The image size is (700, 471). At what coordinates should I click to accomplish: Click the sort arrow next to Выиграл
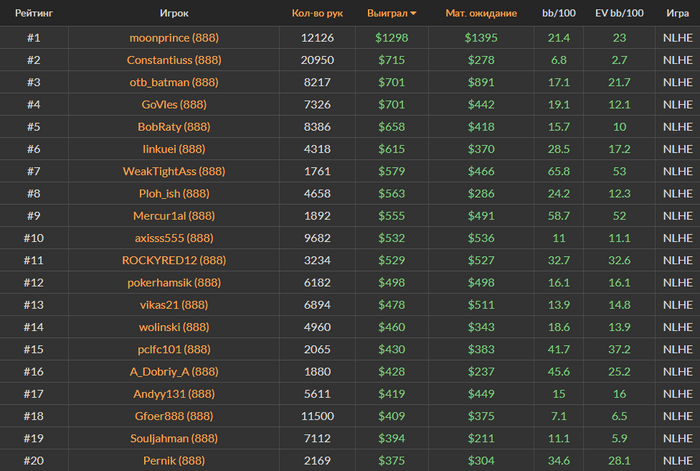[x=413, y=13]
